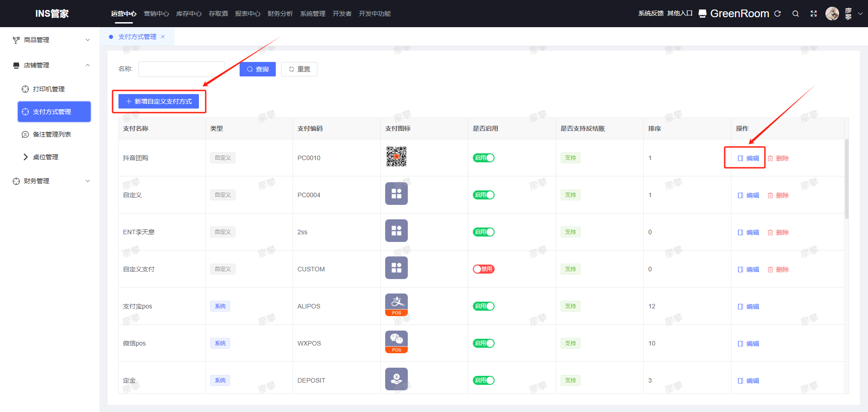Switch to the 支付方式管理 page tab
The image size is (868, 412).
pos(137,37)
